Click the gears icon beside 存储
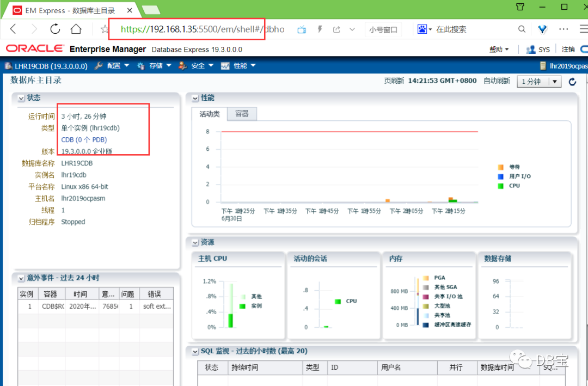 [141, 66]
